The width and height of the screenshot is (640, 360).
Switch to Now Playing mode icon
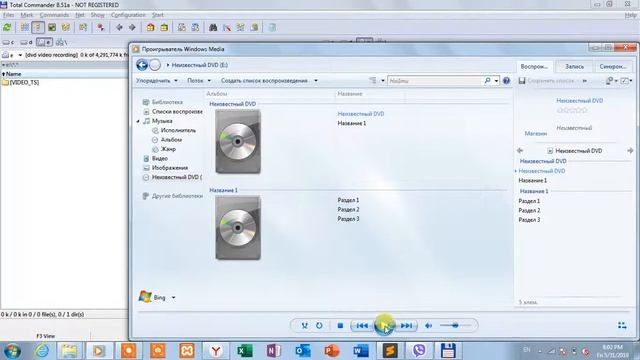tap(622, 325)
